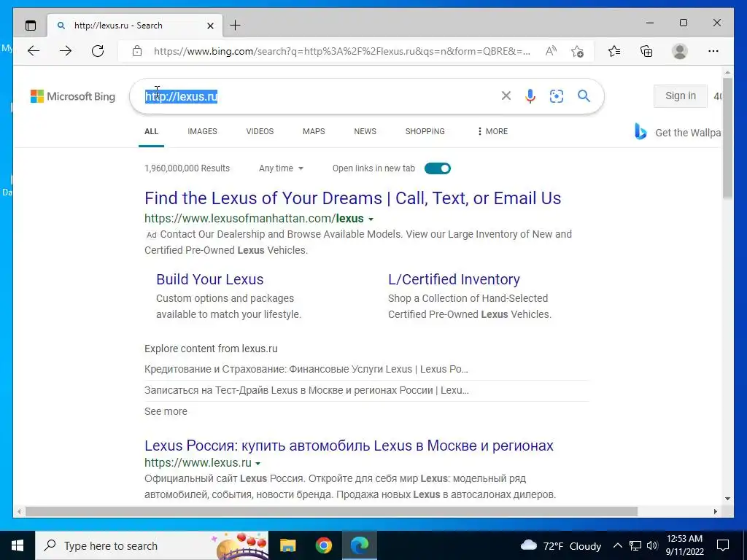Open a new browser tab
This screenshot has height=560, width=747.
tap(236, 26)
